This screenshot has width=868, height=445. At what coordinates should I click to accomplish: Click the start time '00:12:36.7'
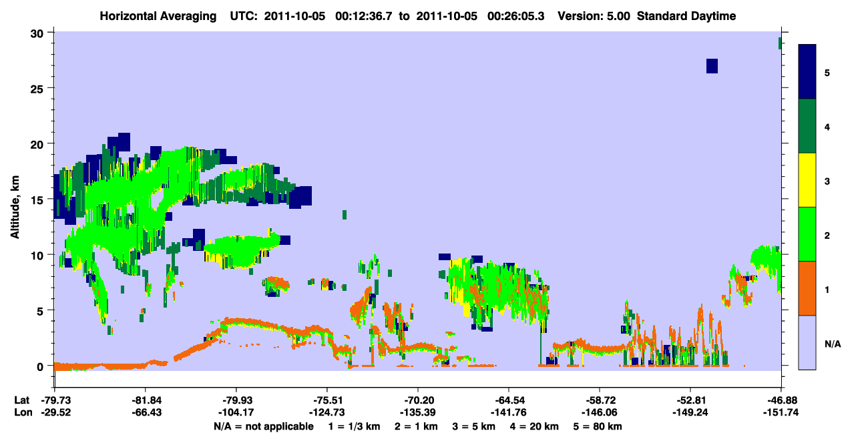coord(363,16)
